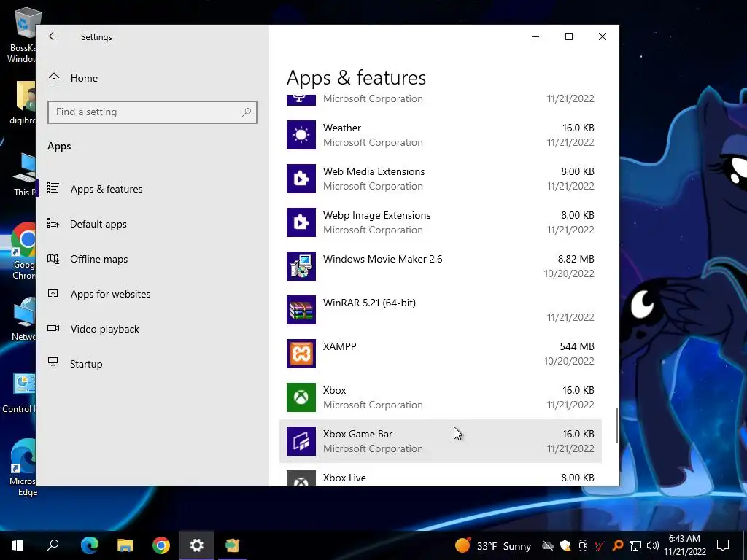Click the Home house icon

(x=54, y=77)
